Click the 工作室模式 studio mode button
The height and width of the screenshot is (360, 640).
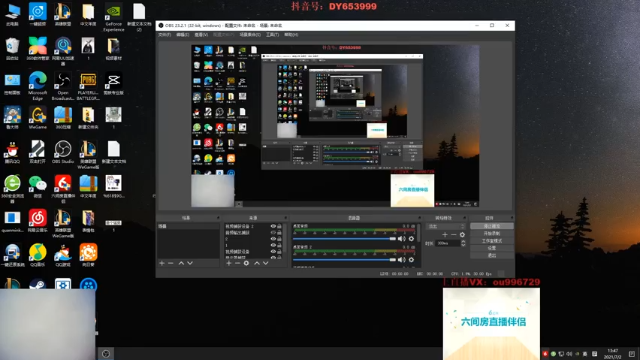(x=491, y=241)
